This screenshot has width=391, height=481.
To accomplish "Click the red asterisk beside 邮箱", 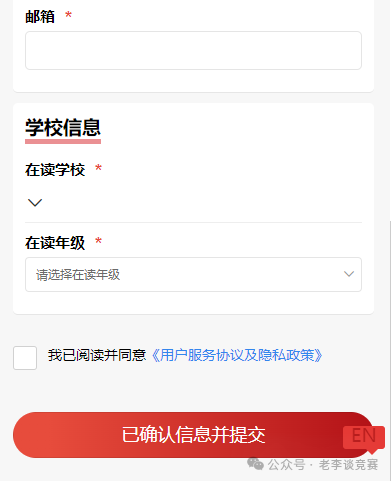I will coord(69,15).
